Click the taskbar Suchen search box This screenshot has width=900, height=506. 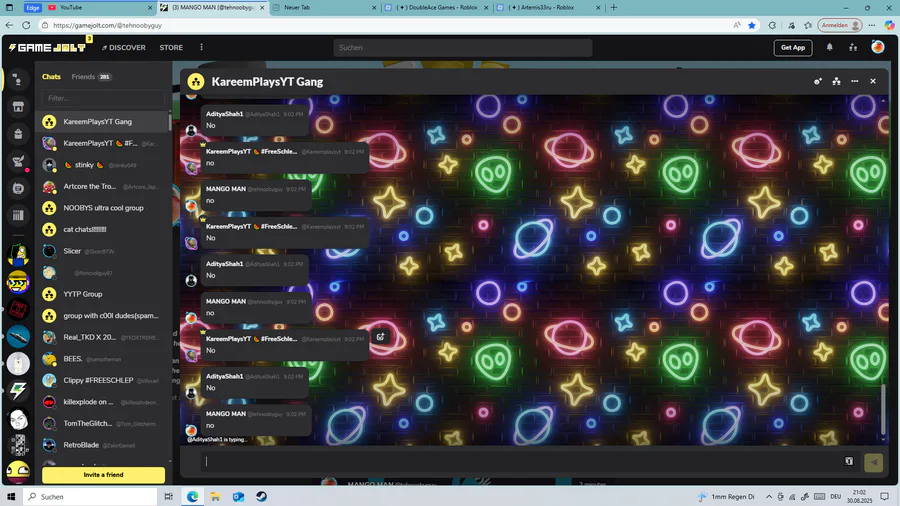click(90, 496)
